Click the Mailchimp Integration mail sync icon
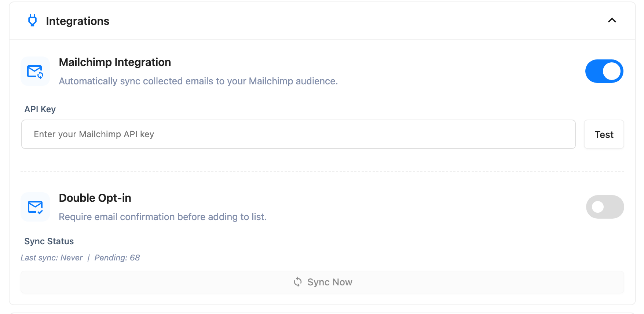The width and height of the screenshot is (644, 314). pos(35,71)
